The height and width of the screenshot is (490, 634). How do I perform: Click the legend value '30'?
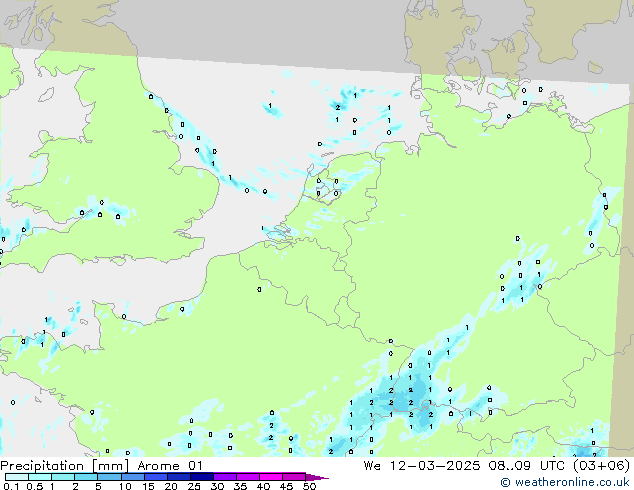click(217, 486)
